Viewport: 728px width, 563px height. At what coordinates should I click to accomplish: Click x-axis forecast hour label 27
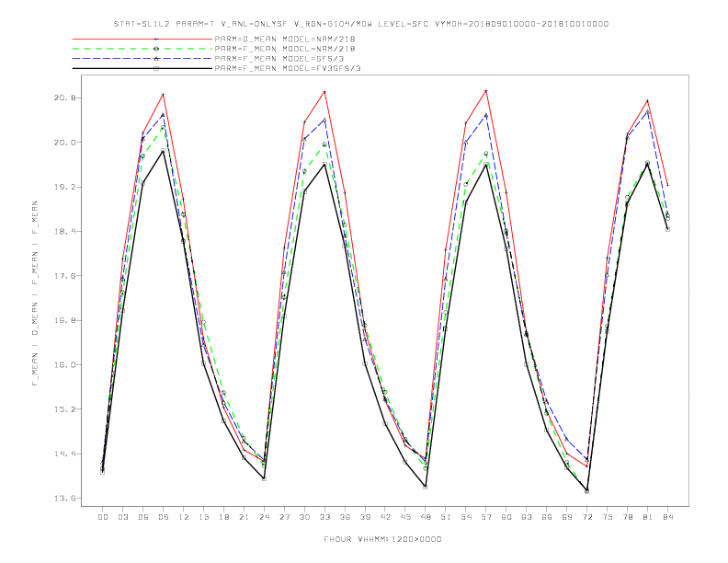point(284,517)
